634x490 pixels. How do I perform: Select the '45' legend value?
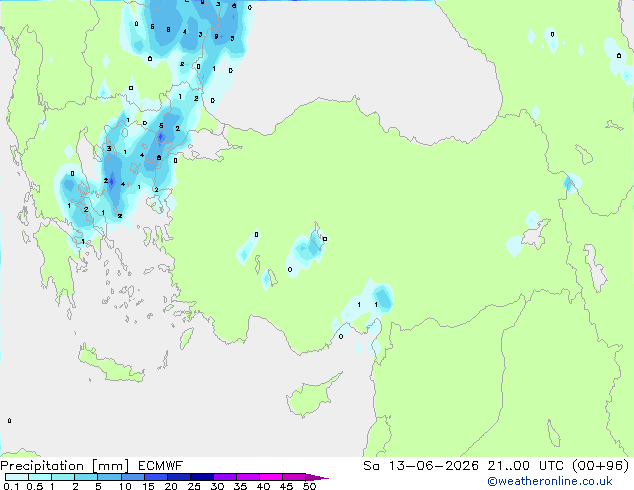pyautogui.click(x=286, y=486)
